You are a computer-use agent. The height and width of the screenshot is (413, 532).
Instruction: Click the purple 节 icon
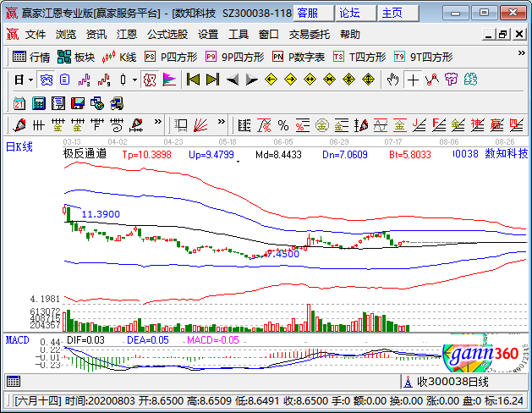coord(452,80)
